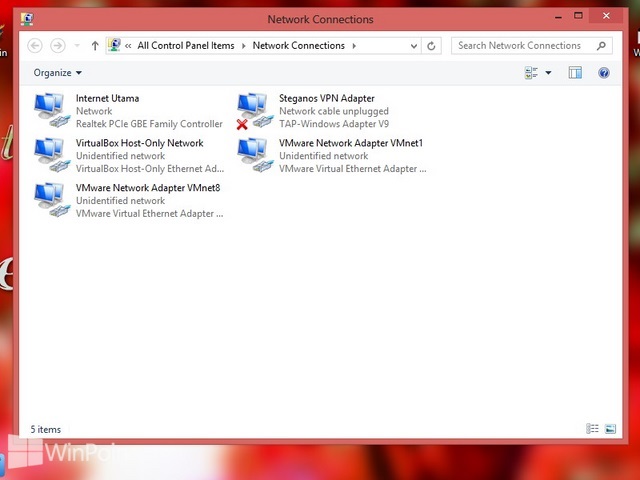Click the VirtualBox Host-Only Network name text
640x480 pixels.
coord(140,143)
